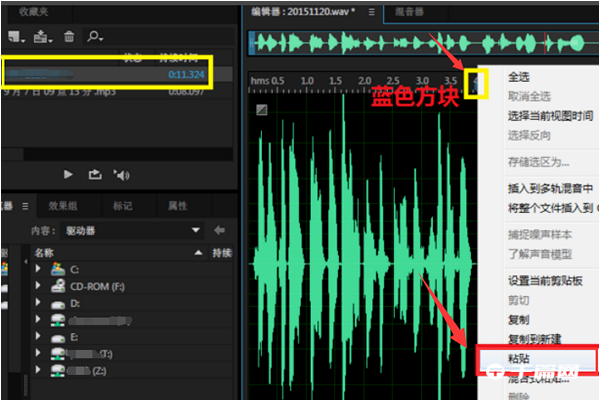Image resolution: width=600 pixels, height=400 pixels.
Task: Choose 复制到新建 from context menu
Action: tap(534, 339)
